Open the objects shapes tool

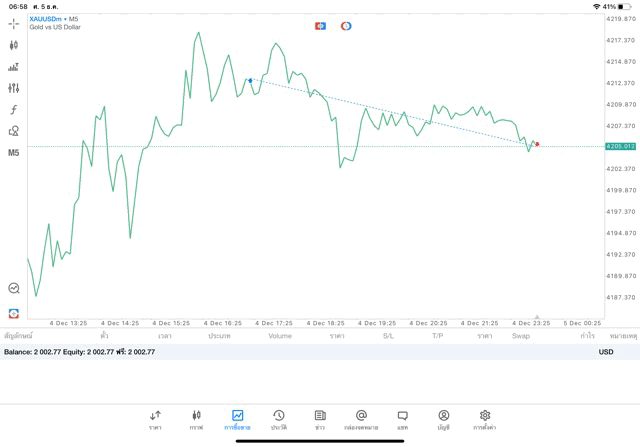click(14, 131)
